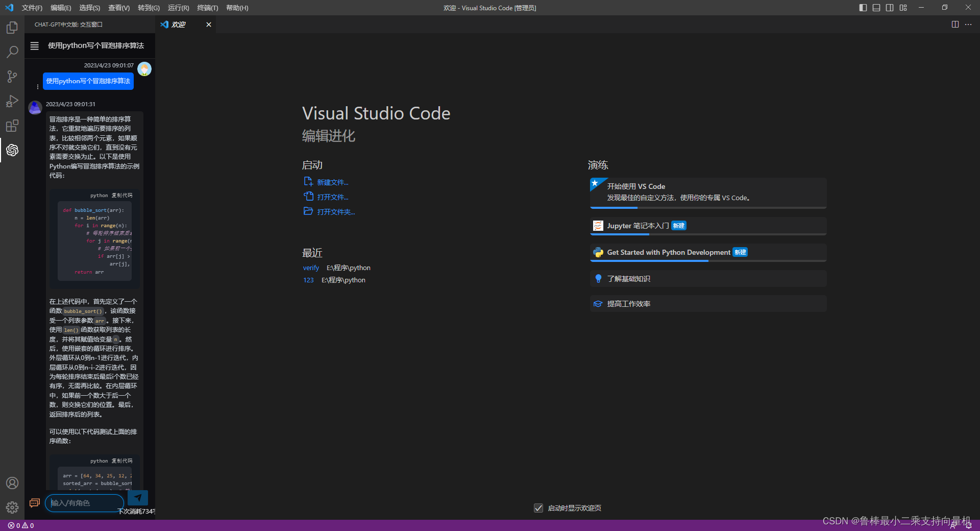Open the 帮助(H) menu
The width and height of the screenshot is (980, 531).
(x=237, y=8)
